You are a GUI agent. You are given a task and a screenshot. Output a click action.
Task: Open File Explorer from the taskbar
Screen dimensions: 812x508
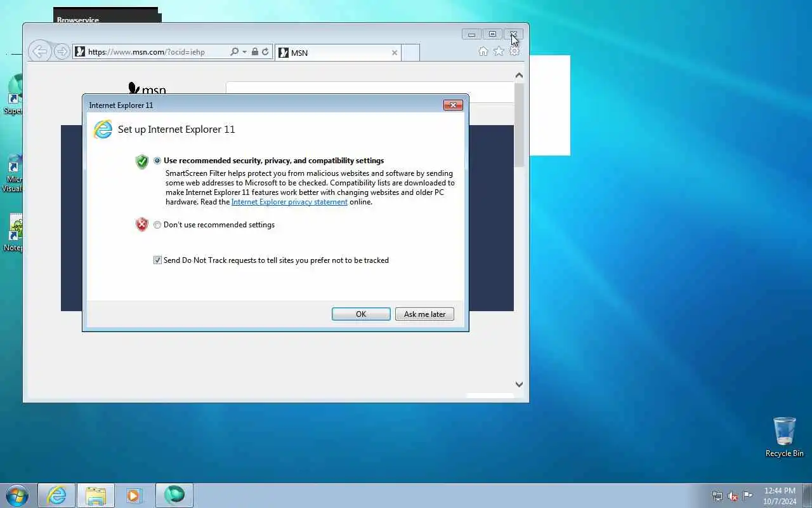point(96,495)
